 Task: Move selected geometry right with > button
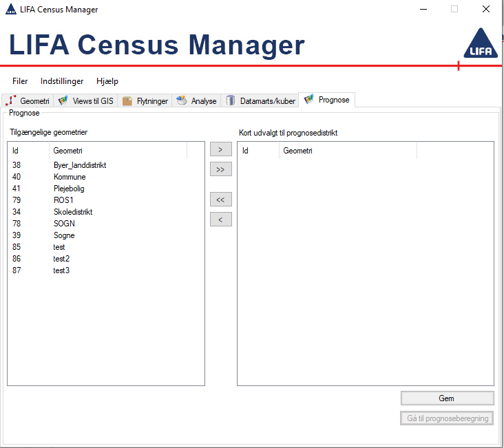(x=221, y=149)
